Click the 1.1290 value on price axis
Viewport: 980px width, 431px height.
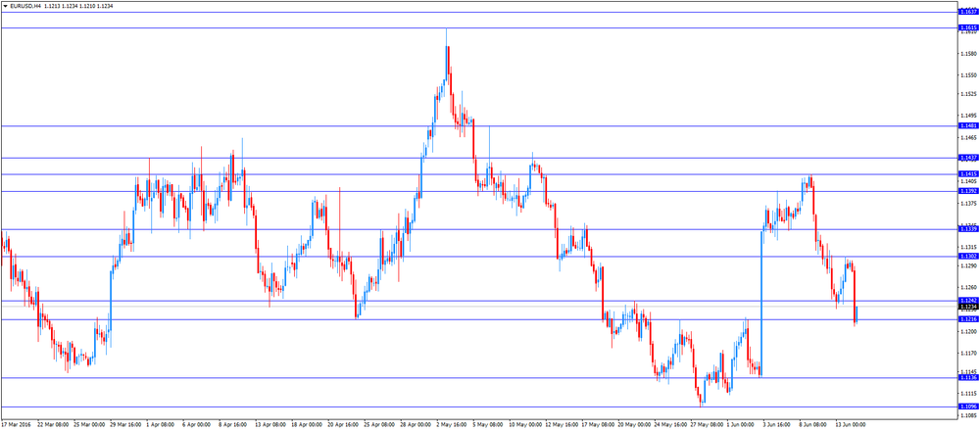(x=968, y=265)
